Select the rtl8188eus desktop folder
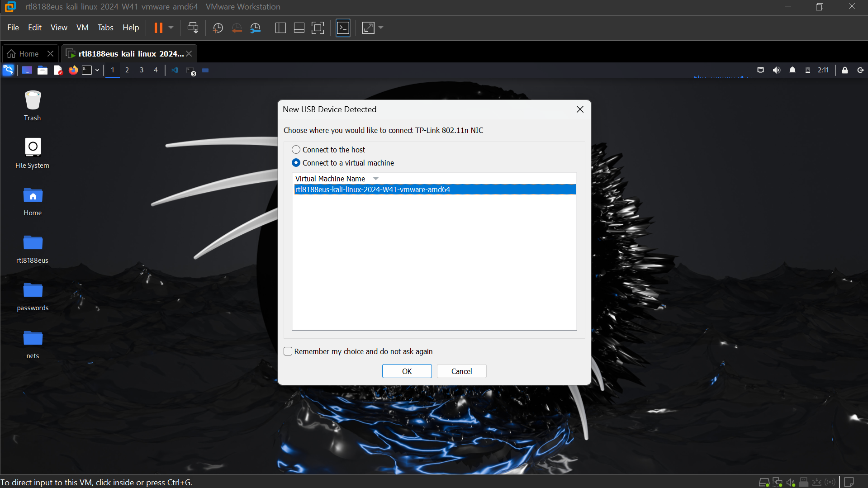This screenshot has height=488, width=868. (33, 249)
